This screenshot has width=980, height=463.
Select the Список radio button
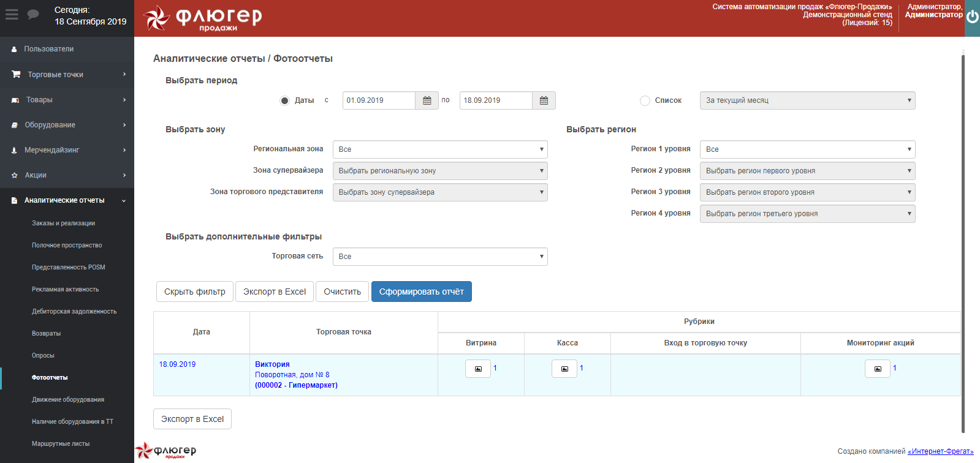pos(645,101)
